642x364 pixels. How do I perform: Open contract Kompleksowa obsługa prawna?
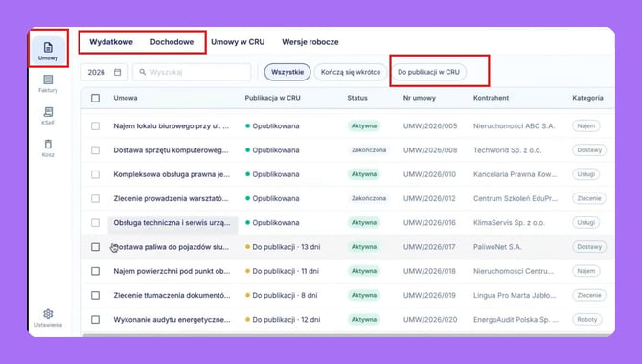tap(172, 174)
